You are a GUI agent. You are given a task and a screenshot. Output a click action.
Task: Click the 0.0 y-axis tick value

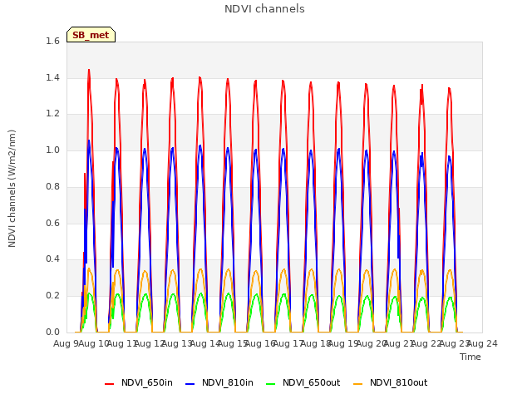pos(52,332)
